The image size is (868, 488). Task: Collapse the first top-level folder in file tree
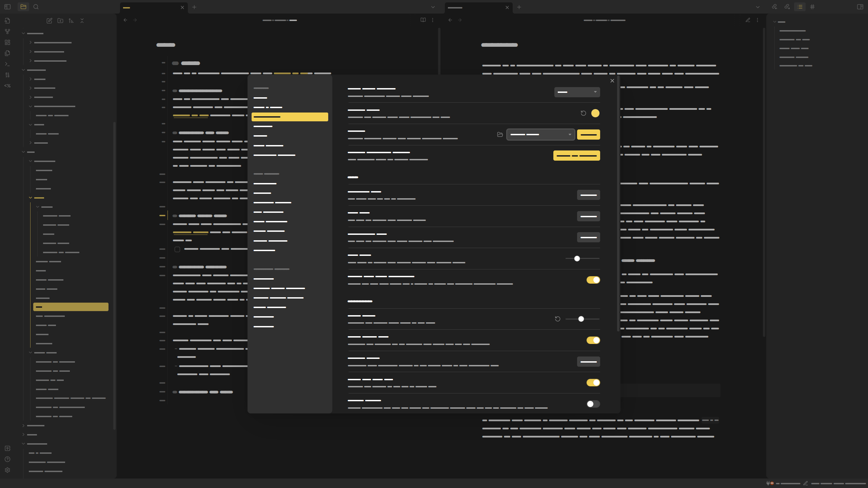(24, 34)
